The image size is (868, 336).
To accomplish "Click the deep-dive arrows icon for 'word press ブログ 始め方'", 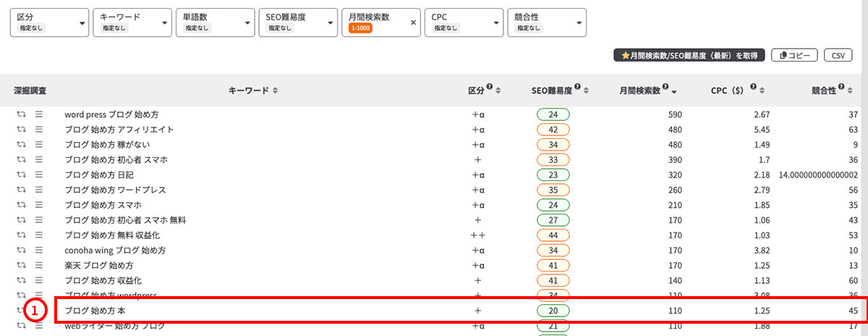I will tap(22, 114).
